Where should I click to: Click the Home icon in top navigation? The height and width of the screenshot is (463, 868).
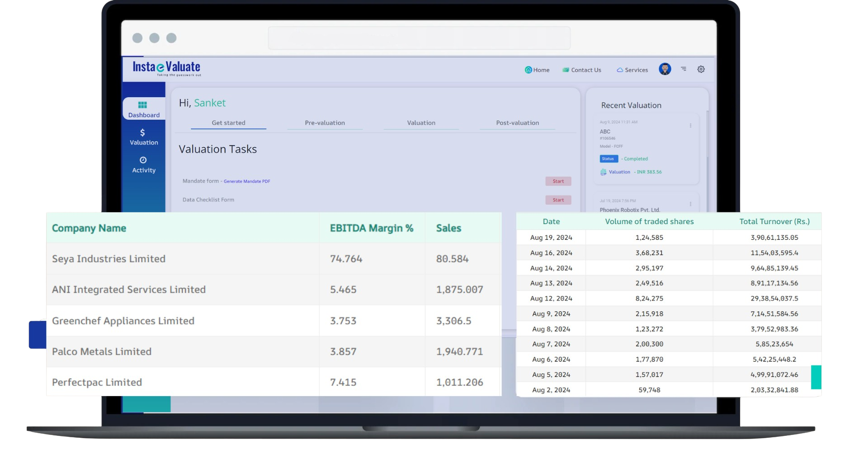528,70
